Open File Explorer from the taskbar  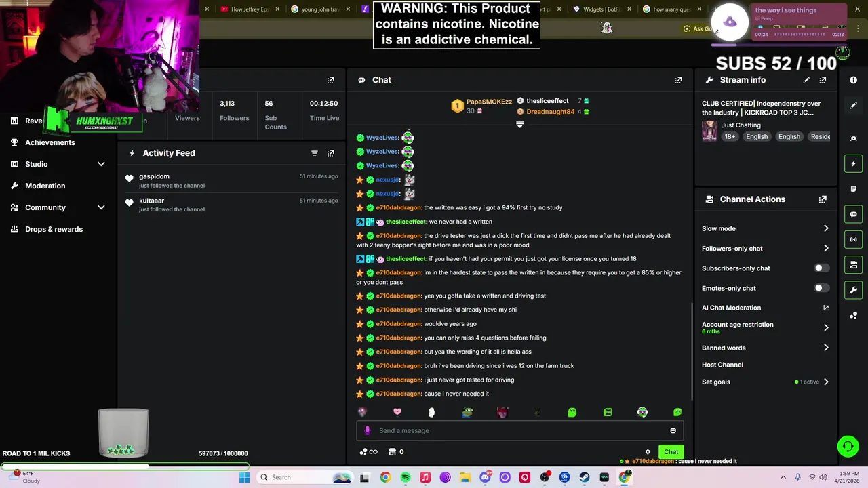pyautogui.click(x=465, y=477)
